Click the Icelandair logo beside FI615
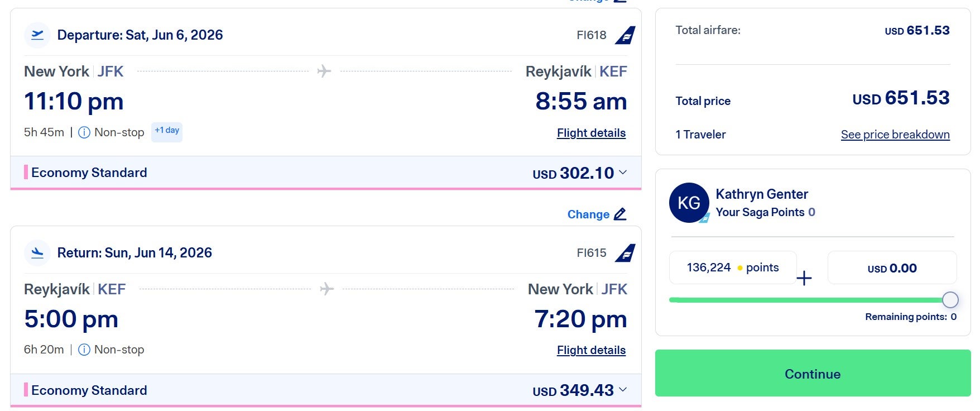This screenshot has height=411, width=980. coord(626,252)
